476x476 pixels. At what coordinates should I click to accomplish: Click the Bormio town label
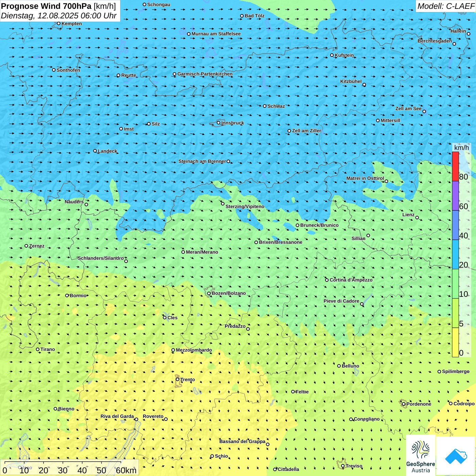pyautogui.click(x=78, y=295)
